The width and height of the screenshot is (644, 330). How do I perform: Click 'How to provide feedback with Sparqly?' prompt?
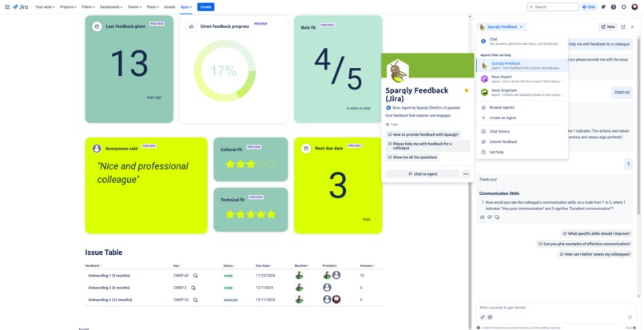[x=423, y=134]
